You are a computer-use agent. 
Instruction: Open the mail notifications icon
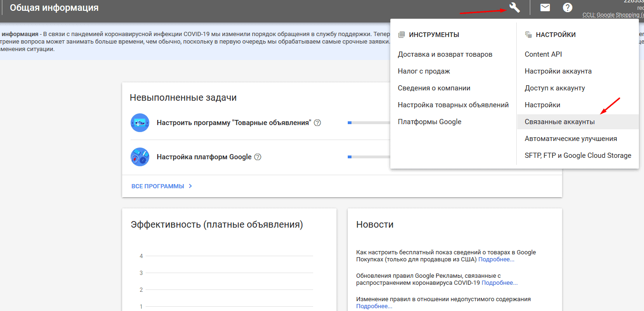[x=545, y=7]
